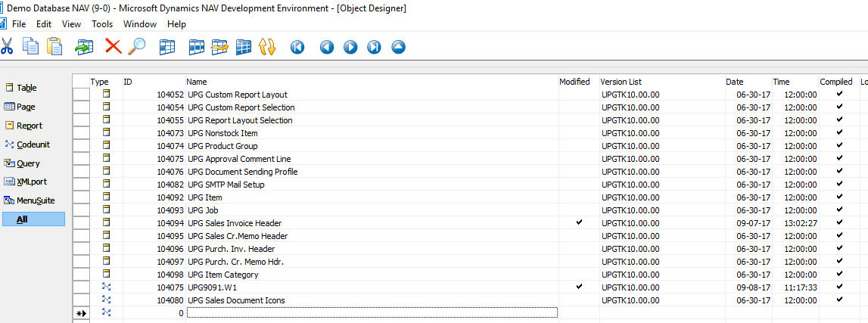
Task: Open Find with the magnifier icon
Action: coord(137,46)
